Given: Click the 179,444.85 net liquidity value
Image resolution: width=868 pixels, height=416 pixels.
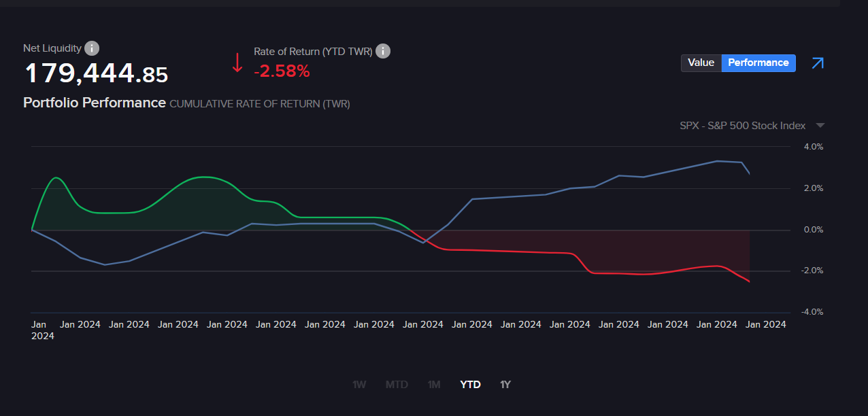Looking at the screenshot, I should point(96,74).
